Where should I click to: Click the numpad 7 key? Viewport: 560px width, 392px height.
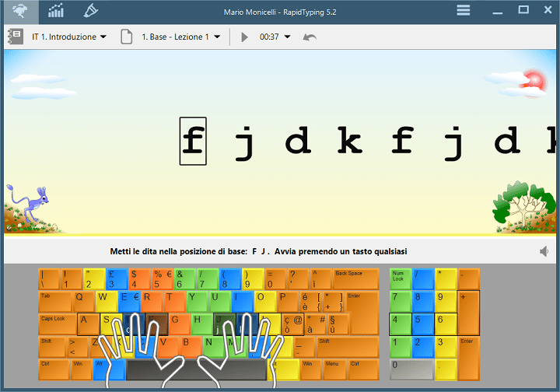coord(401,301)
